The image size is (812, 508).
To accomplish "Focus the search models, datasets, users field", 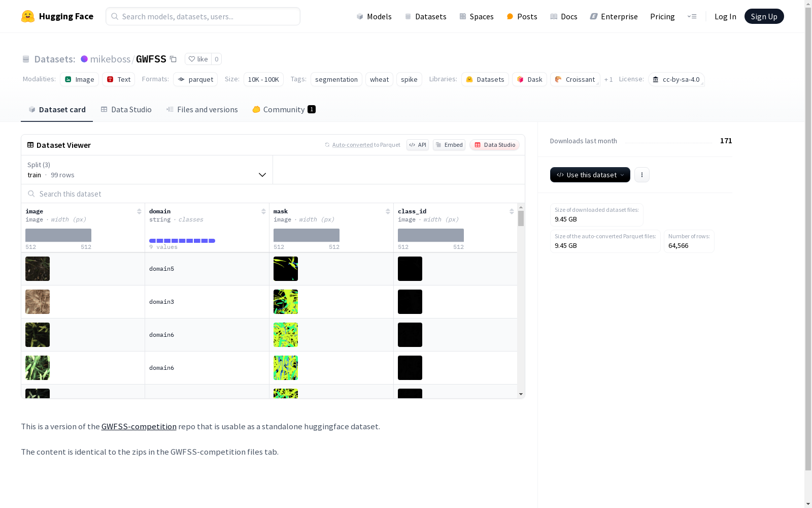I will [203, 16].
